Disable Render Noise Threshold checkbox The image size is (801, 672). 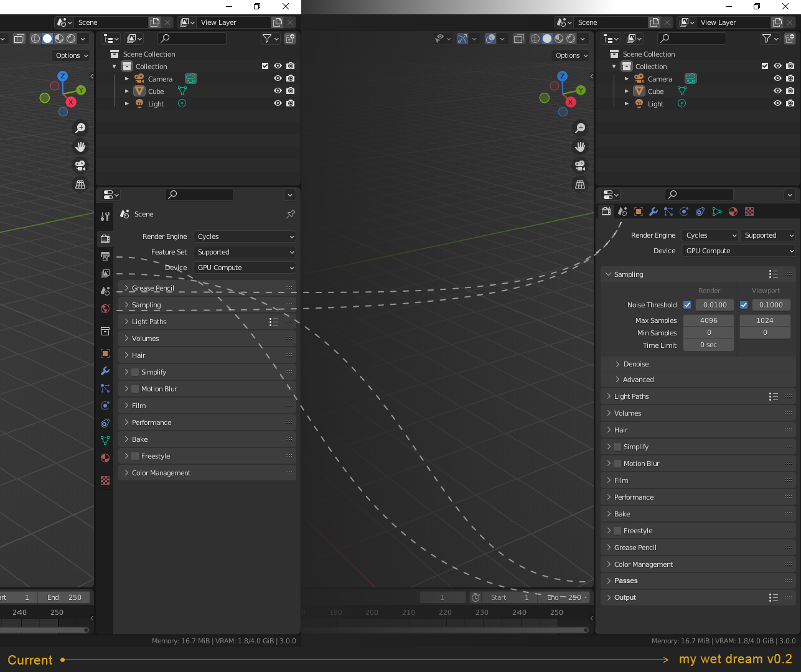click(x=687, y=305)
